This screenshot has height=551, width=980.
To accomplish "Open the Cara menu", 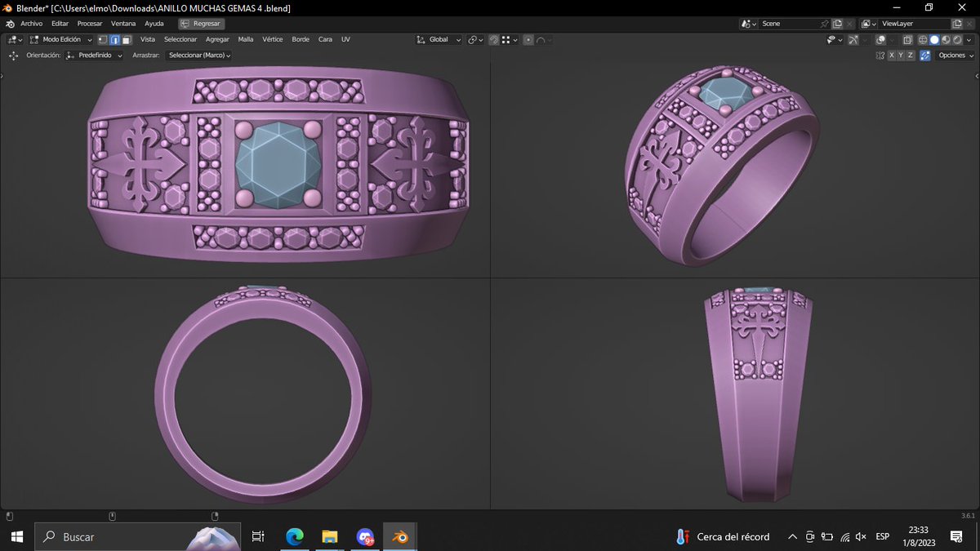I will click(325, 39).
